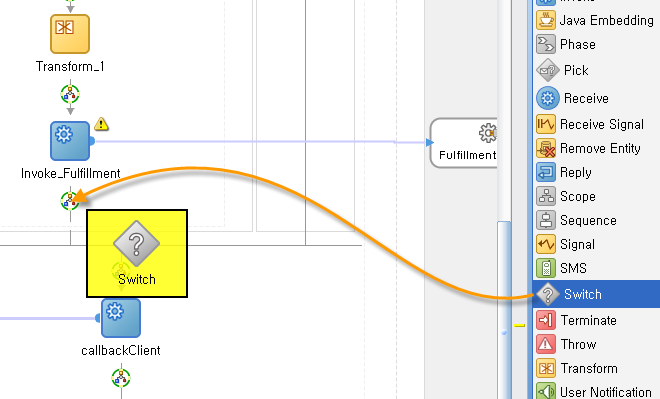
Task: Click the Terminate palette icon
Action: (546, 320)
